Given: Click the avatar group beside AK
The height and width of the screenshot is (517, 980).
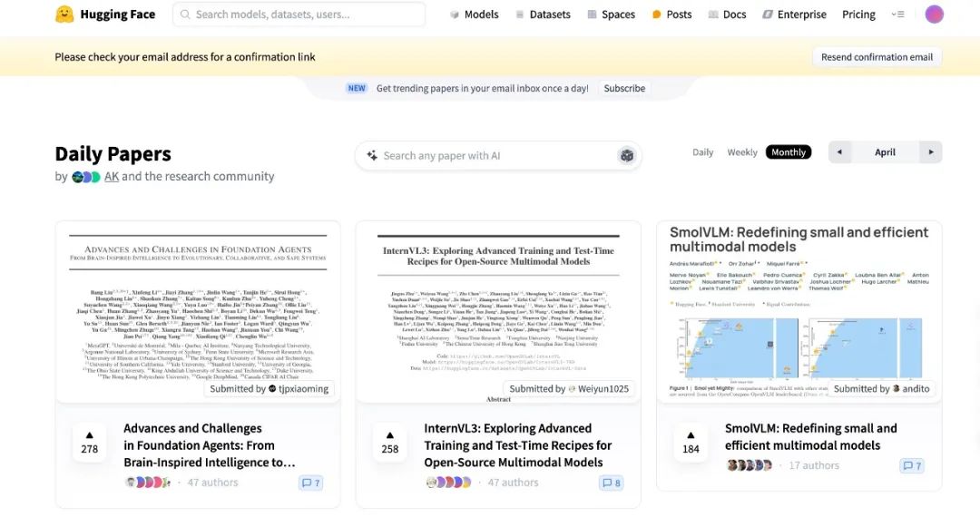Looking at the screenshot, I should pos(86,177).
